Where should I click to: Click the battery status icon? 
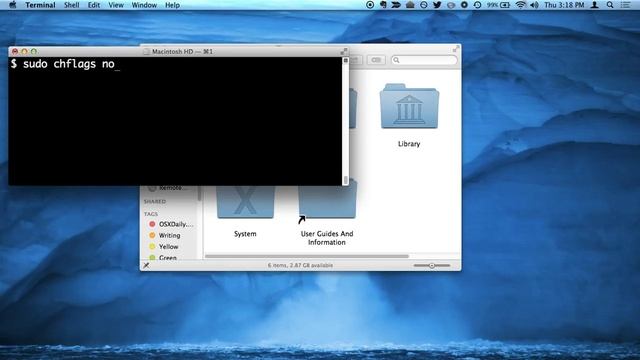click(505, 5)
